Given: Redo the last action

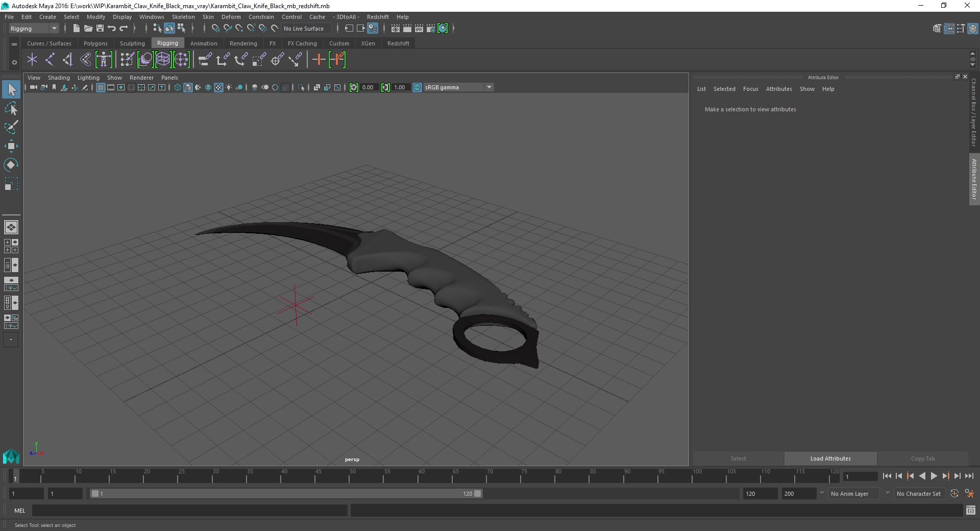Looking at the screenshot, I should coord(124,29).
